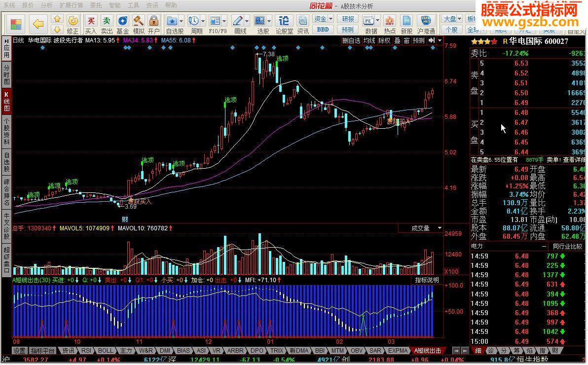Click the 波段买入 signal marker near 3.69
588x365 pixels.
click(140, 201)
